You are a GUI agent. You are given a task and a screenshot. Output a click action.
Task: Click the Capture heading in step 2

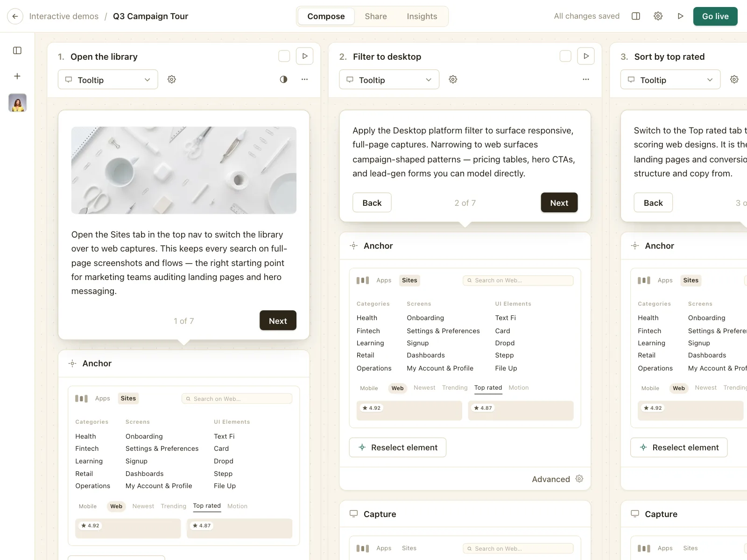(x=380, y=514)
